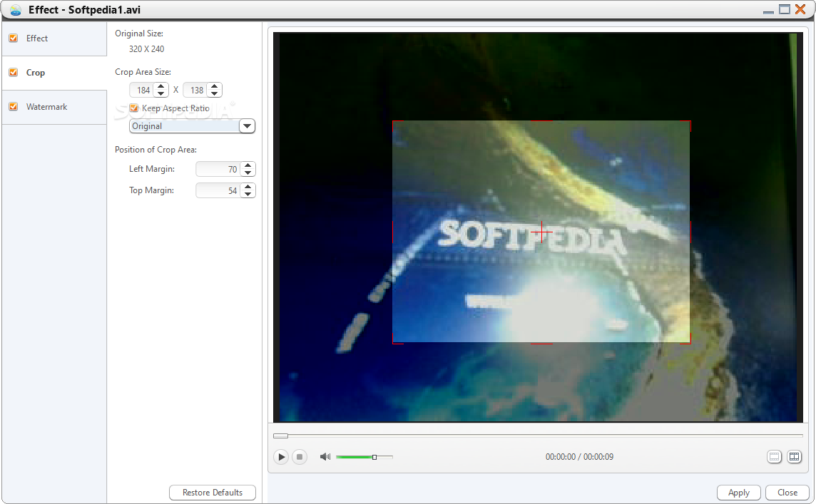Increase crop height with up arrow
This screenshot has width=816, height=504.
[215, 86]
